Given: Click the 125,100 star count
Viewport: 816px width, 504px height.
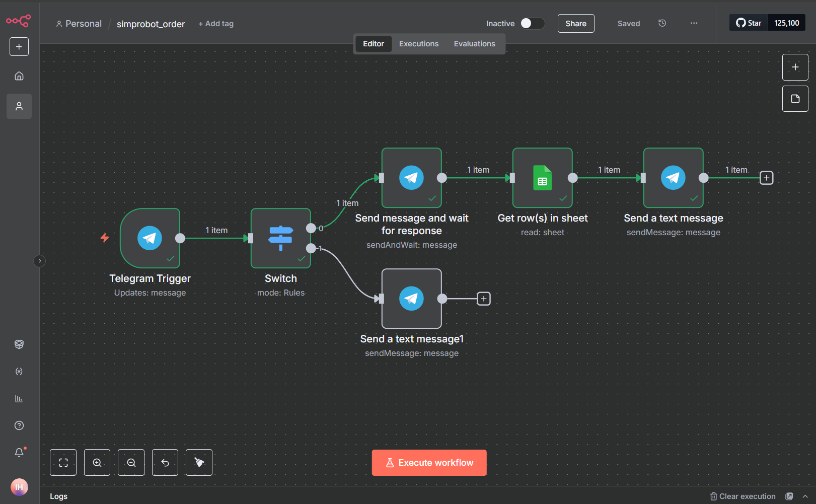Looking at the screenshot, I should click(x=787, y=23).
